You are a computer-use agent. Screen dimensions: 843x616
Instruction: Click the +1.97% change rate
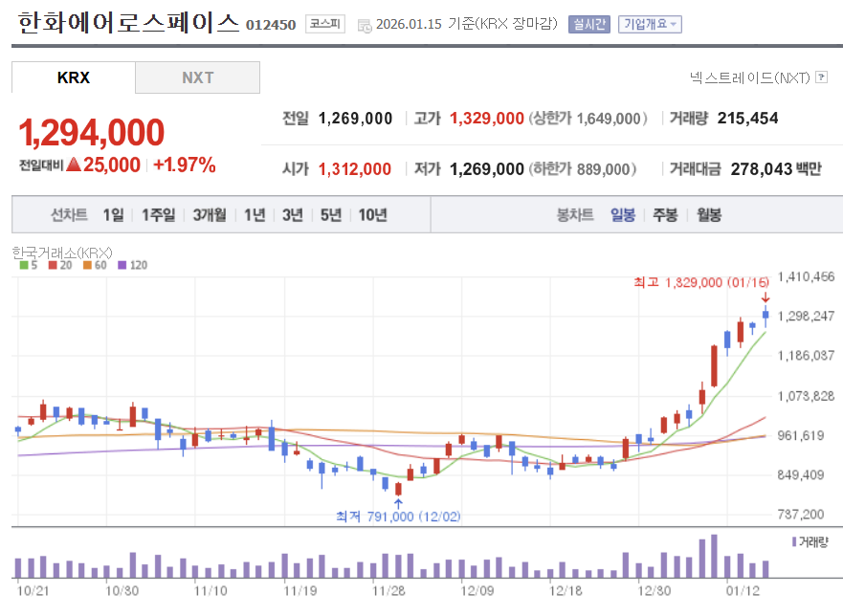[x=185, y=165]
